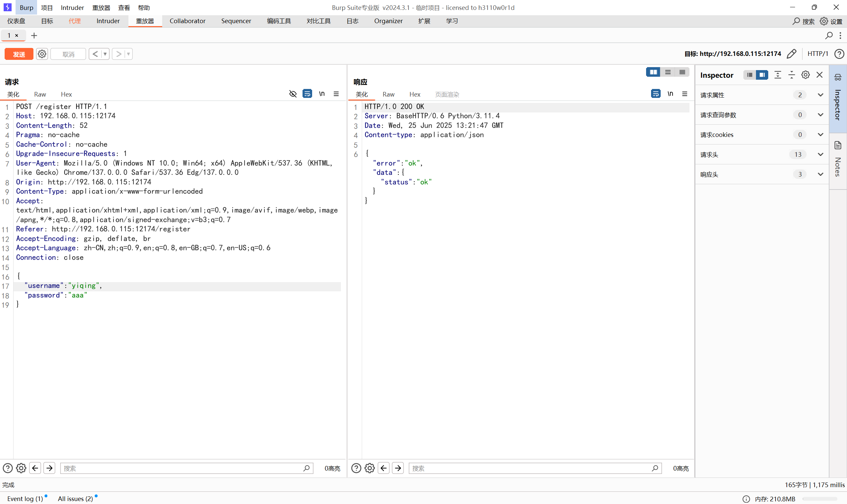Dock Inspector to right layout
The width and height of the screenshot is (847, 504).
click(x=762, y=75)
